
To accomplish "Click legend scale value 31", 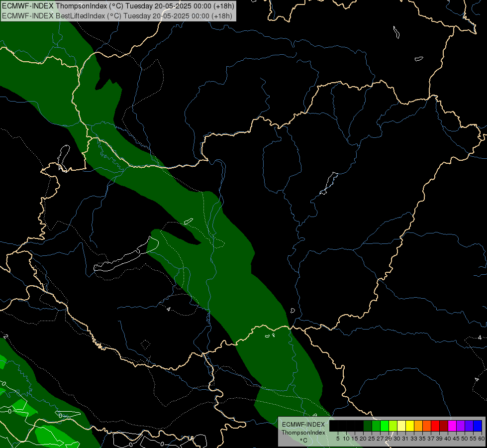I will click(x=405, y=439).
